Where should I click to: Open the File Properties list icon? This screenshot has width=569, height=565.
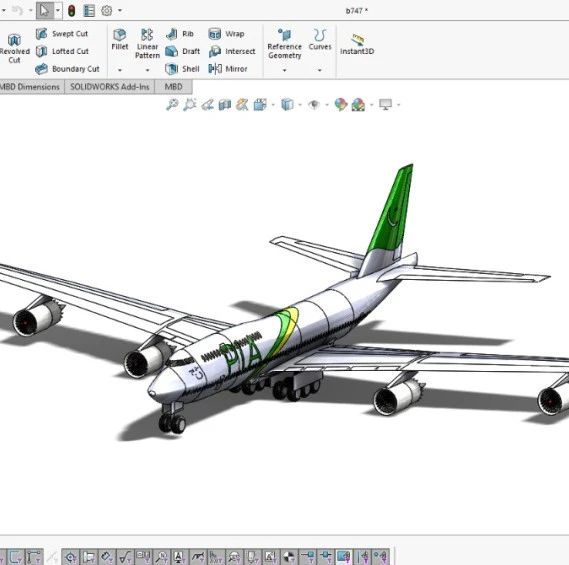click(89, 11)
